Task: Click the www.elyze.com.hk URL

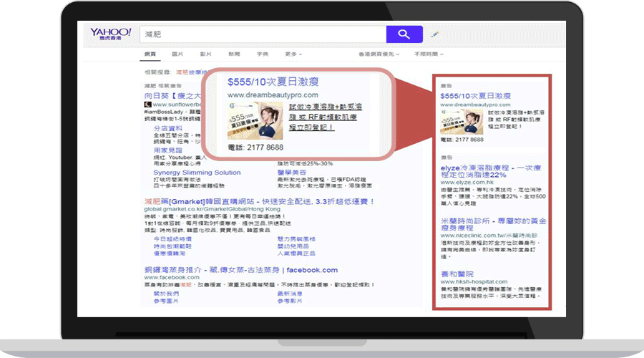Action: (467, 182)
